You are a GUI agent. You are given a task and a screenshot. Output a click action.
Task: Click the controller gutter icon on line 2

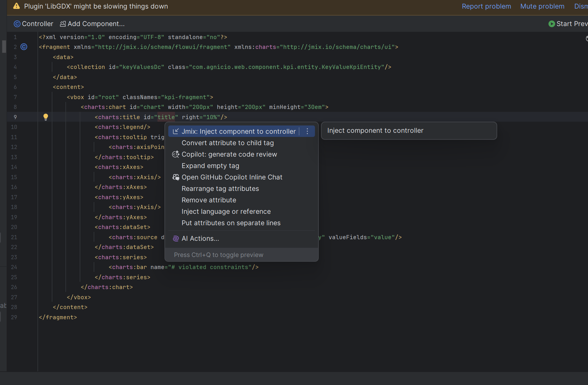tap(24, 47)
